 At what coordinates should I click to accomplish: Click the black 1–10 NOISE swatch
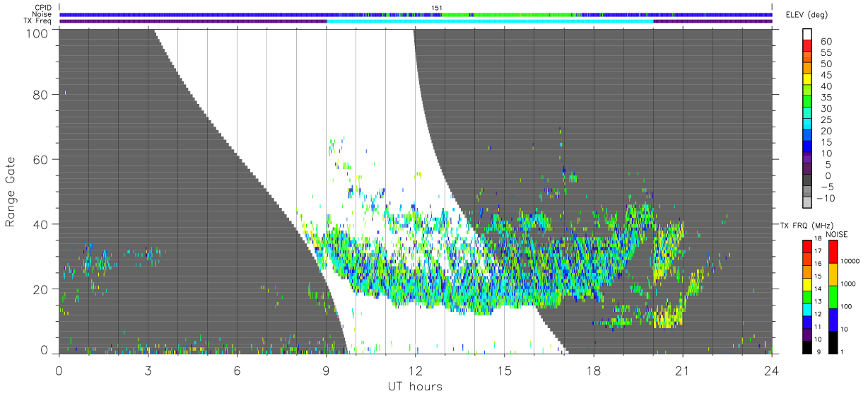pyautogui.click(x=833, y=341)
